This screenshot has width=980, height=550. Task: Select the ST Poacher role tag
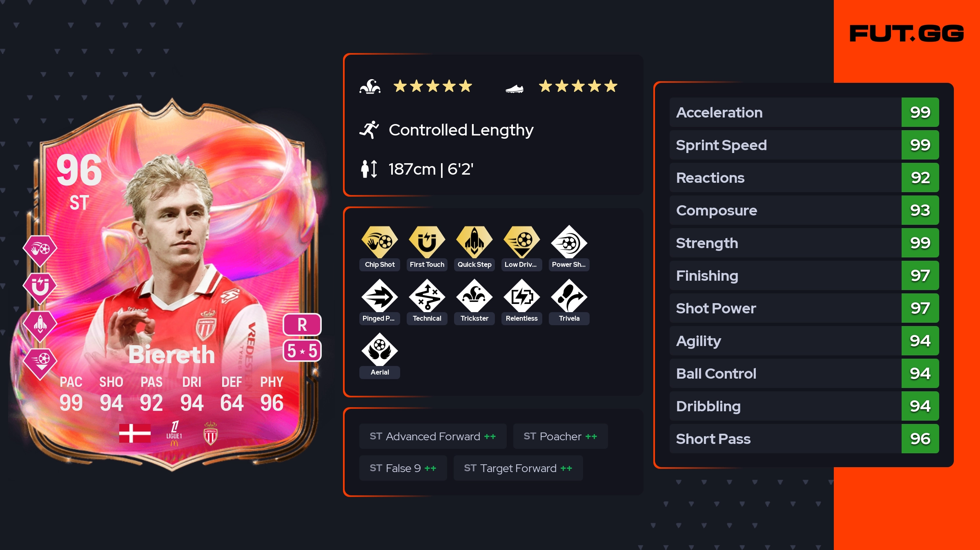pyautogui.click(x=560, y=436)
